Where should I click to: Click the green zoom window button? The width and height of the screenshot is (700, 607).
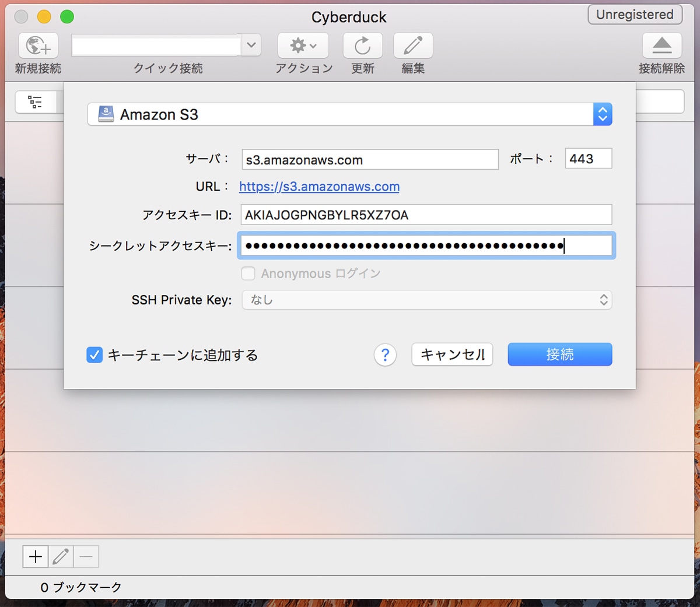tap(67, 17)
